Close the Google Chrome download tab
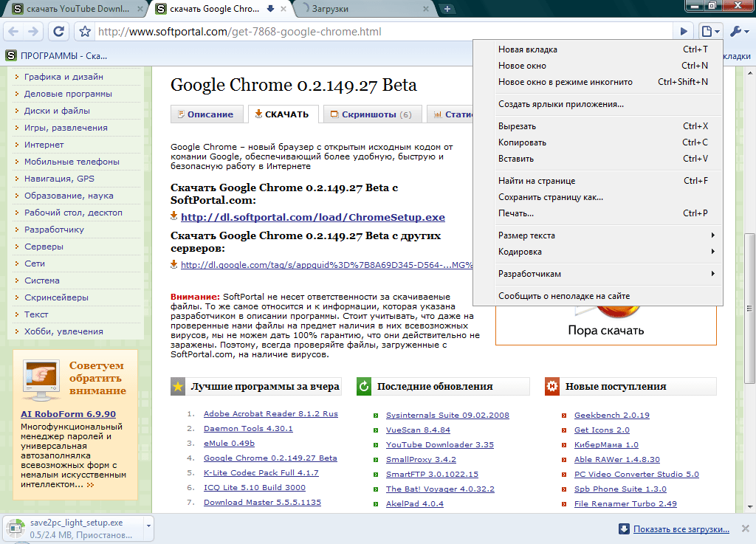This screenshot has width=756, height=544. click(283, 9)
